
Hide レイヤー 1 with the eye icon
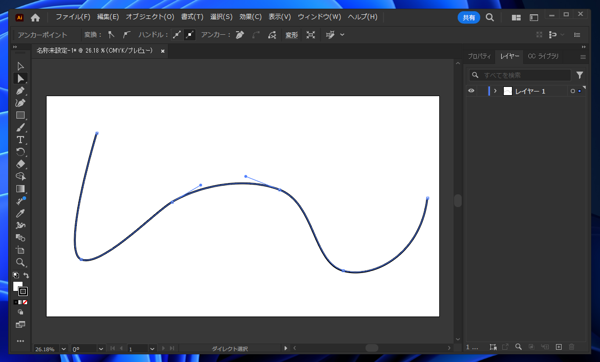471,91
